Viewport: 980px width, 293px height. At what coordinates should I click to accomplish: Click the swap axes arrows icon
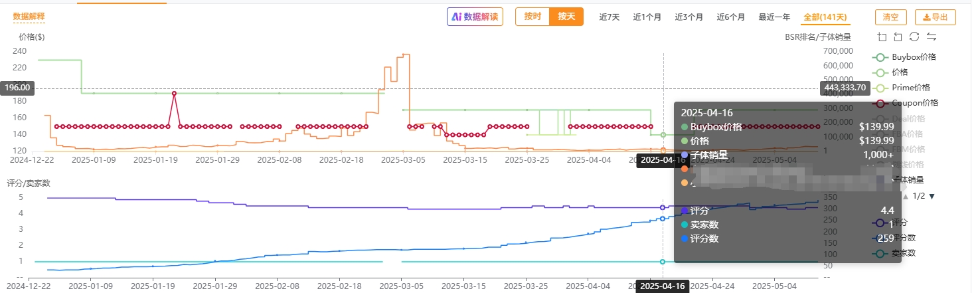click(931, 37)
